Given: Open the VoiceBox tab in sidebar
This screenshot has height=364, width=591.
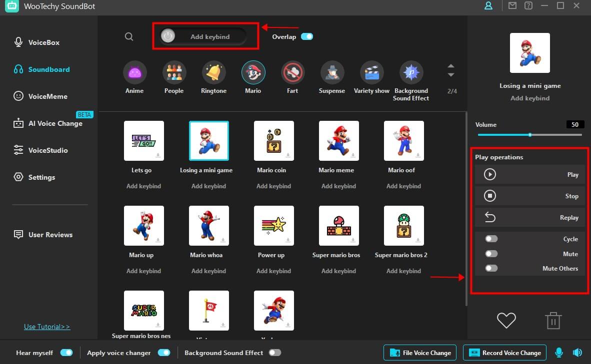Looking at the screenshot, I should pos(43,42).
